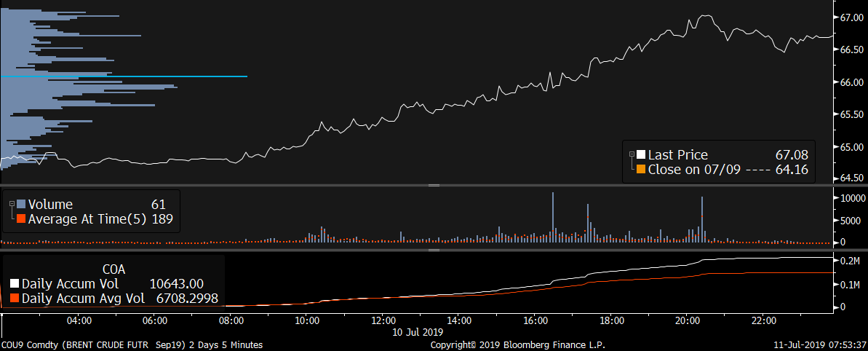This screenshot has height=351, width=868.
Task: Select the Close on 07/09 value 64.16
Action: [x=791, y=170]
